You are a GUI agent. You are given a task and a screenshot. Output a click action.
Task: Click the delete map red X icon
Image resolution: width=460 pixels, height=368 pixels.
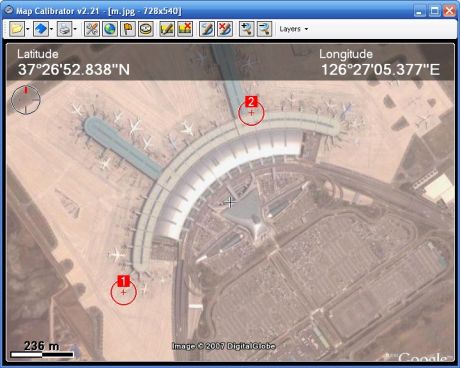[185, 29]
